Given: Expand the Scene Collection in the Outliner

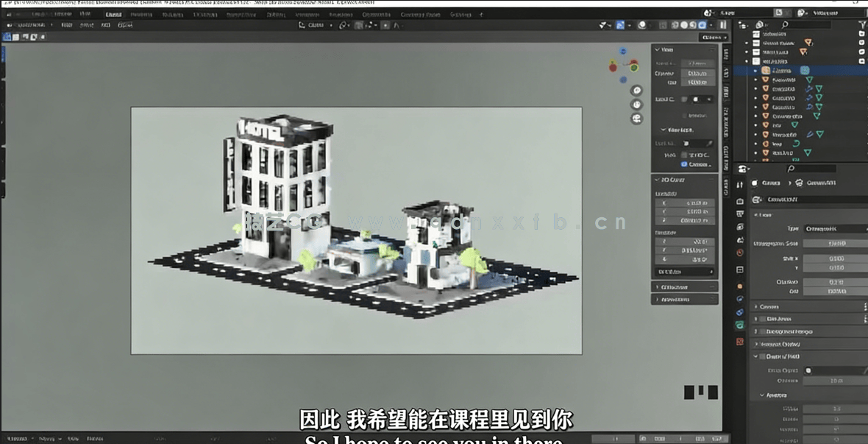Looking at the screenshot, I should tap(752, 34).
